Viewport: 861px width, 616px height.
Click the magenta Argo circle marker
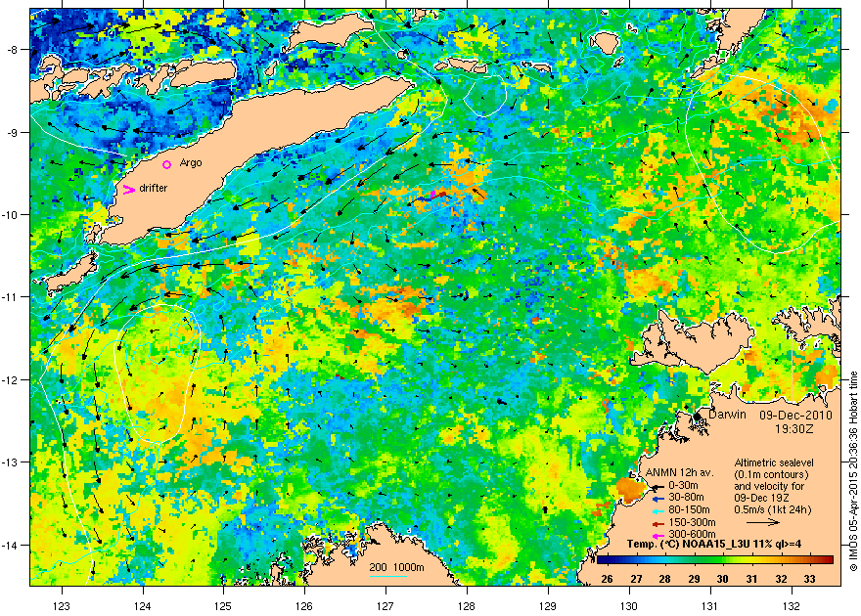(167, 164)
